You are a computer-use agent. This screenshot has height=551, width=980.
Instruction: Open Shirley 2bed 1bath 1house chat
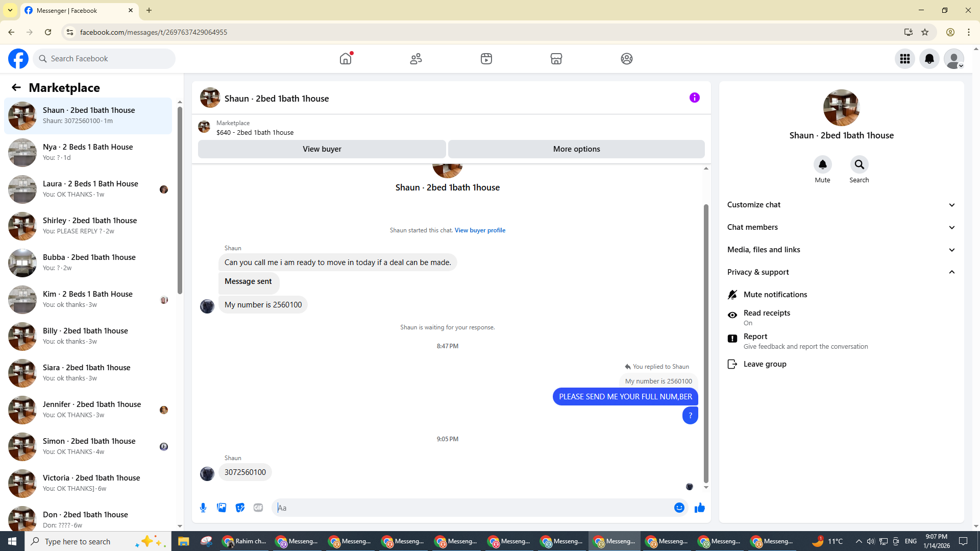[x=88, y=226]
